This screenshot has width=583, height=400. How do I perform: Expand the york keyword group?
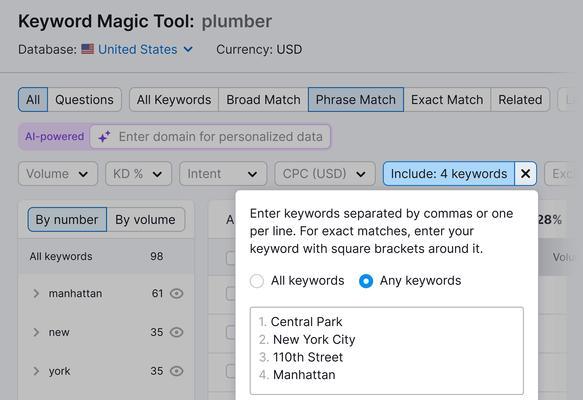tap(36, 371)
